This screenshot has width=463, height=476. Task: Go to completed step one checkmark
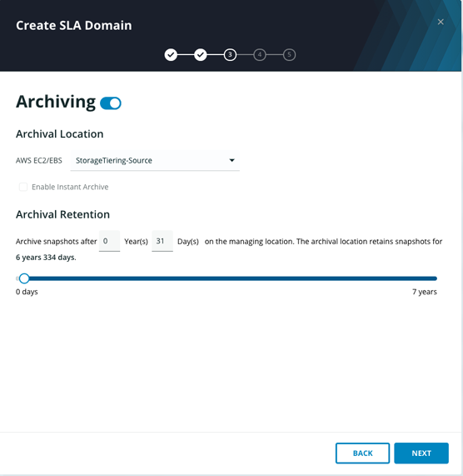(171, 55)
